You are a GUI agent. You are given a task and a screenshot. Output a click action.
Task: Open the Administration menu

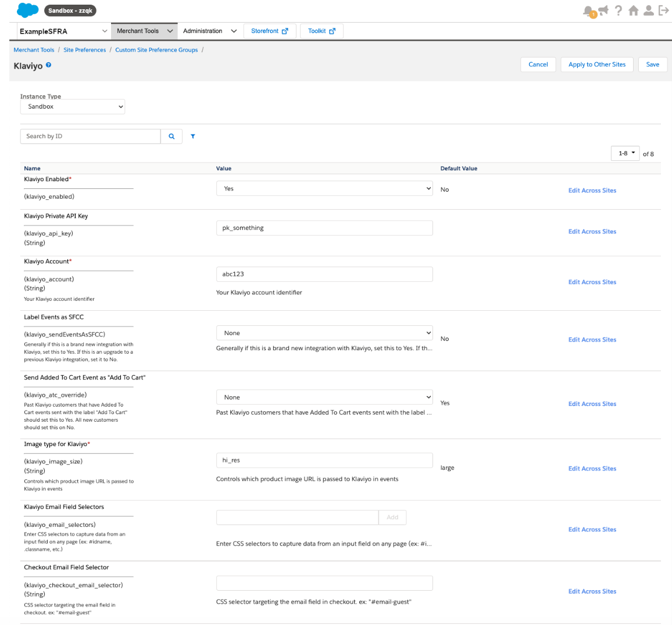pos(209,31)
